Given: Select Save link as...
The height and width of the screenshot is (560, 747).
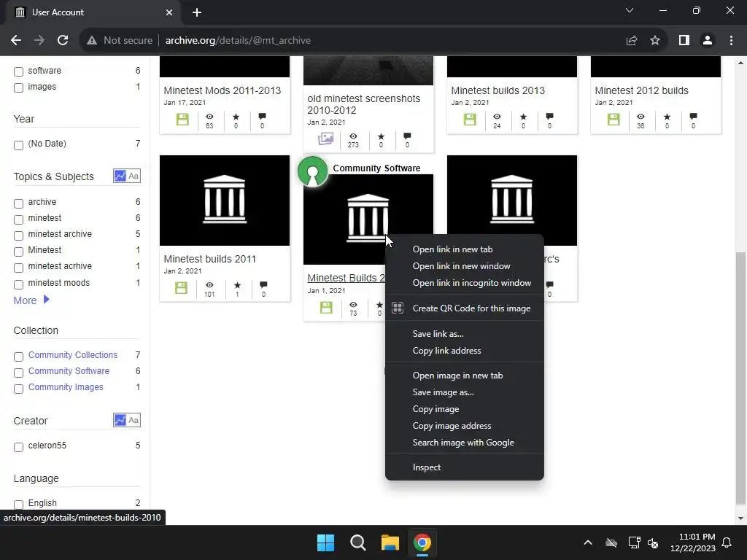Looking at the screenshot, I should pos(465,333).
